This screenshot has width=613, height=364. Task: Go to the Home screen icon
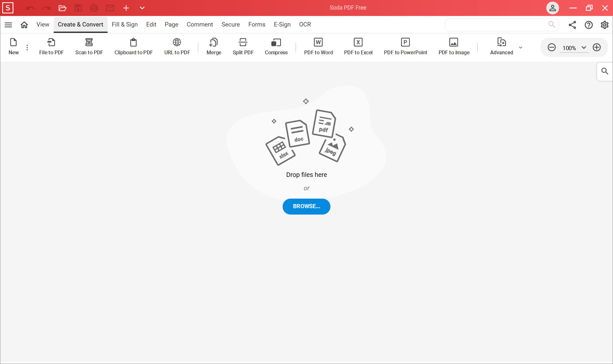(x=24, y=25)
